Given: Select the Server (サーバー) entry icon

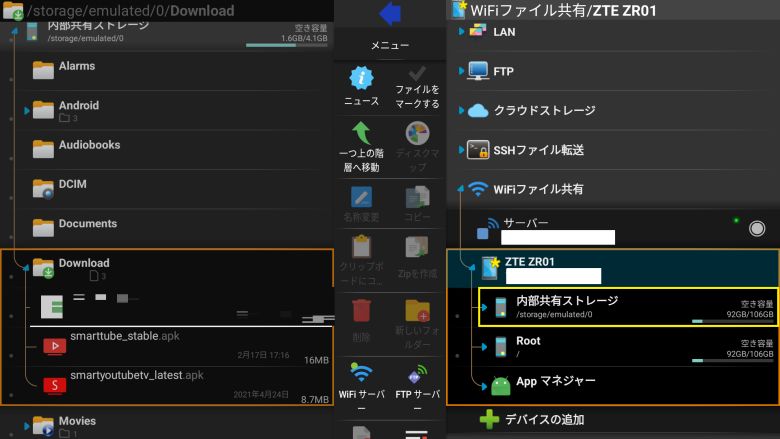Looking at the screenshot, I should click(488, 229).
